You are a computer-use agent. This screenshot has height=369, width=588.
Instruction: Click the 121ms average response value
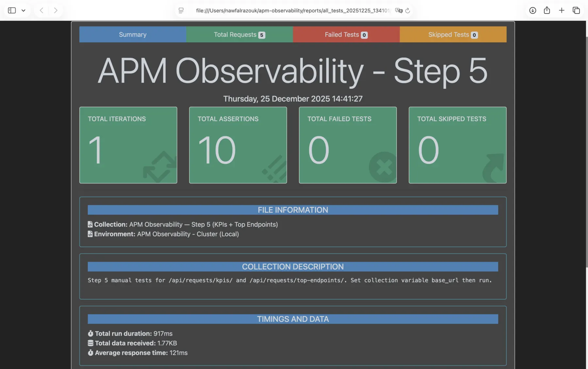tap(179, 353)
